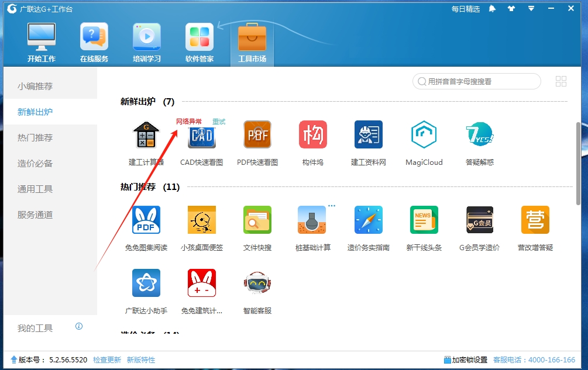This screenshot has height=370, width=588.
Task: Click the pinyin search input field
Action: (x=477, y=81)
